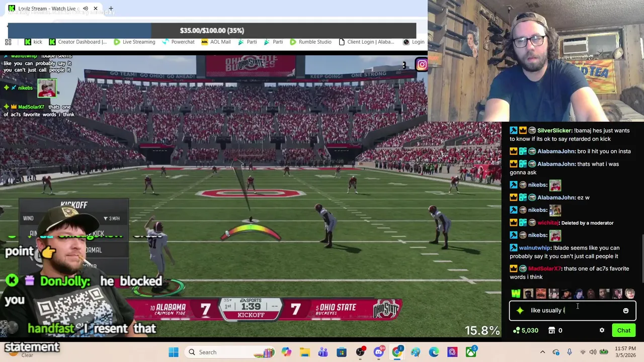Open the Login bookmark
The width and height of the screenshot is (644, 362).
pos(414,42)
